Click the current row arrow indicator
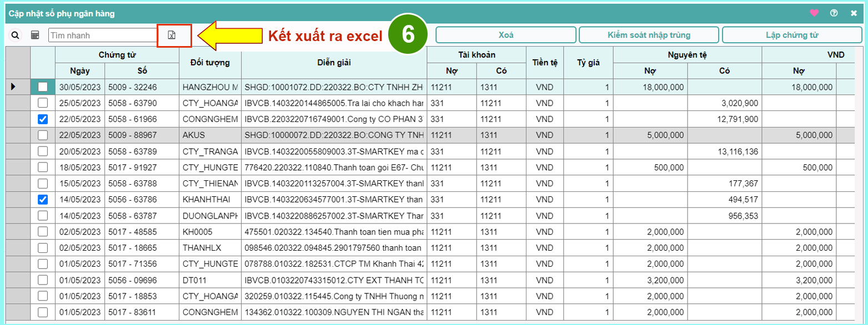Viewport: 868px width, 325px height. click(14, 87)
